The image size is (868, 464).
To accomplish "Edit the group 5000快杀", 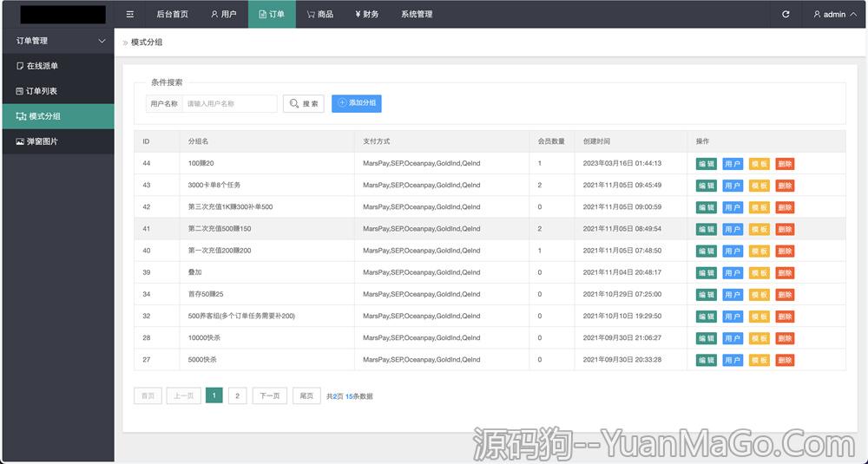I will tap(707, 360).
